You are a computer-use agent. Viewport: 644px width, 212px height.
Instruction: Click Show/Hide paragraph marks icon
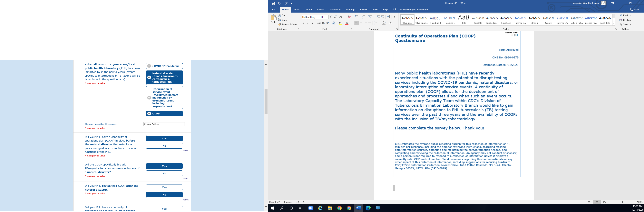(x=395, y=17)
